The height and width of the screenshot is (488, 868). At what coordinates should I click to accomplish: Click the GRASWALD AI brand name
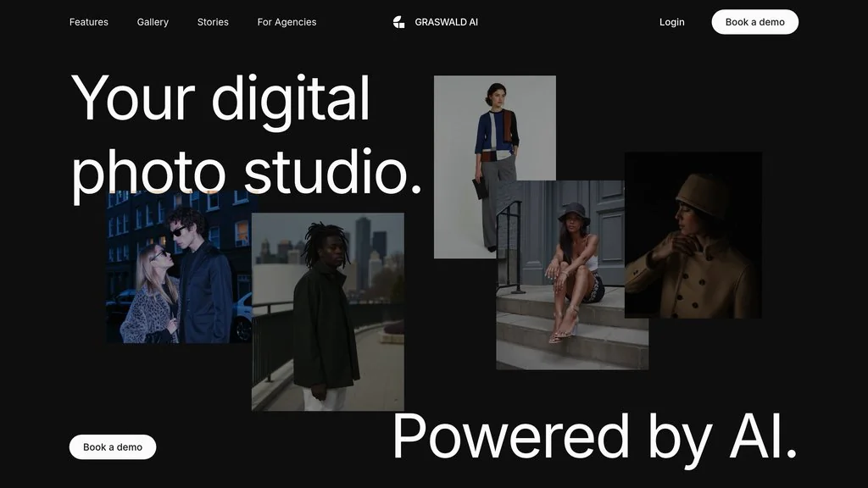(x=446, y=22)
